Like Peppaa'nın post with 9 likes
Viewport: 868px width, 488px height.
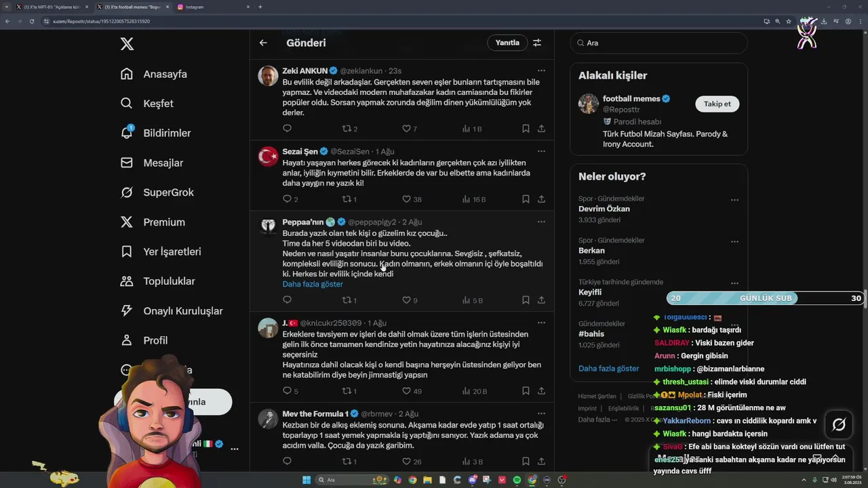point(406,300)
